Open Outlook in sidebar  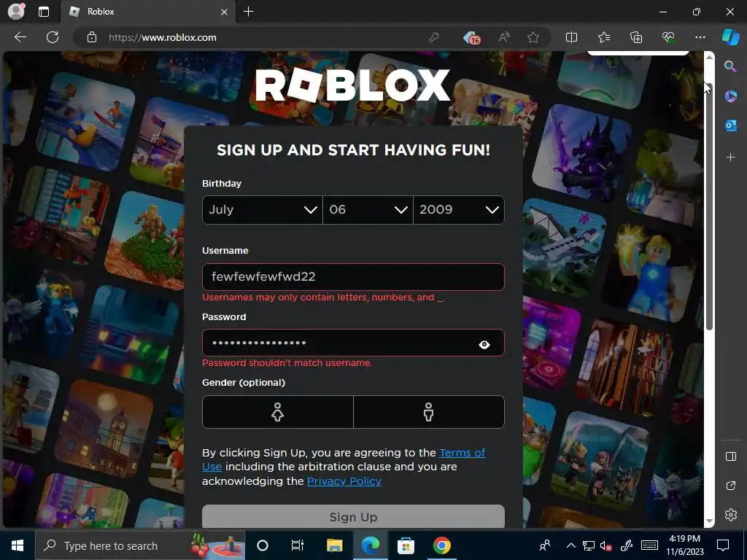(x=730, y=125)
